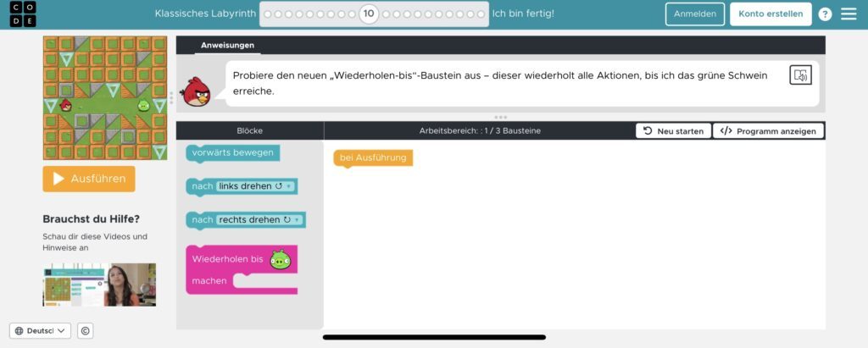Open the copyright info icon
Viewport: 868px width, 348px height.
point(86,331)
